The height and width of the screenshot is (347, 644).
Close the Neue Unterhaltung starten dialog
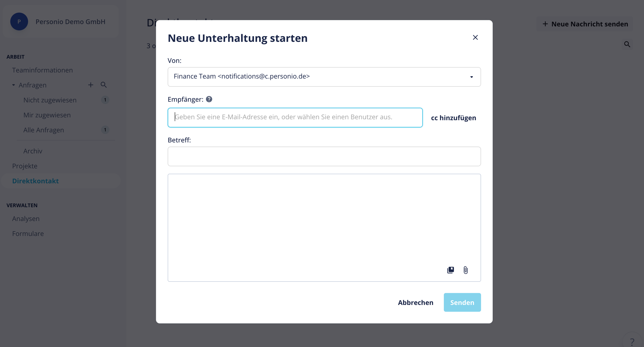[x=475, y=38]
